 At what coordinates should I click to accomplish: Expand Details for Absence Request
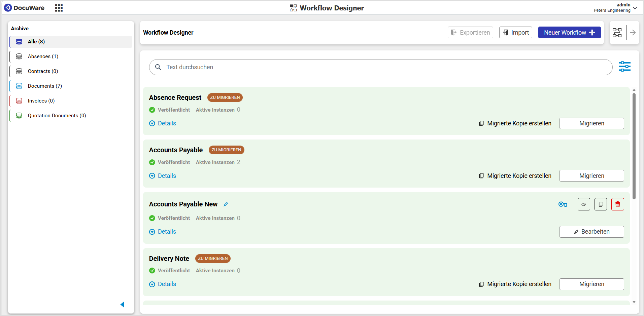(x=163, y=123)
